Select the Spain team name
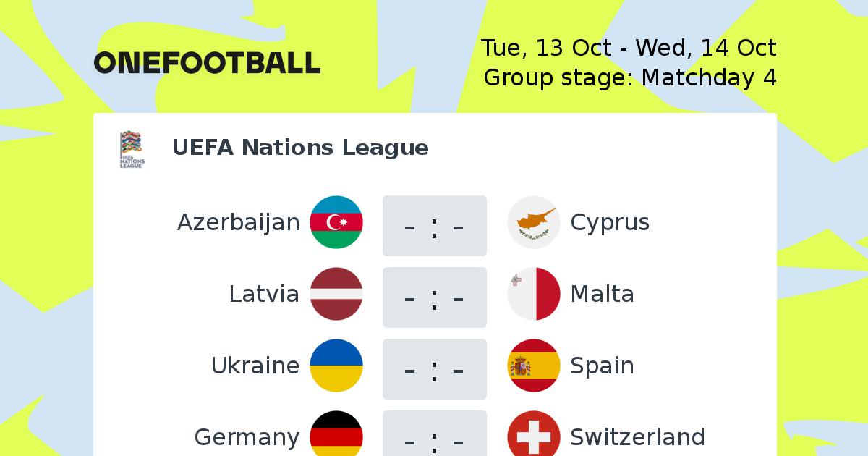Image resolution: width=868 pixels, height=456 pixels. click(603, 366)
